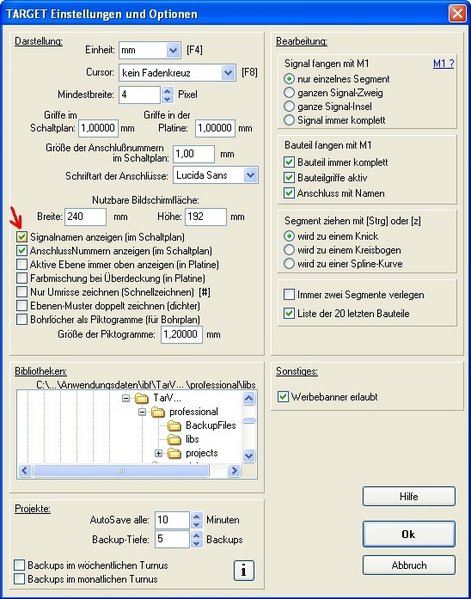Image resolution: width=471 pixels, height=599 pixels.
Task: Select the libs folder in the tree
Action: pos(192,439)
